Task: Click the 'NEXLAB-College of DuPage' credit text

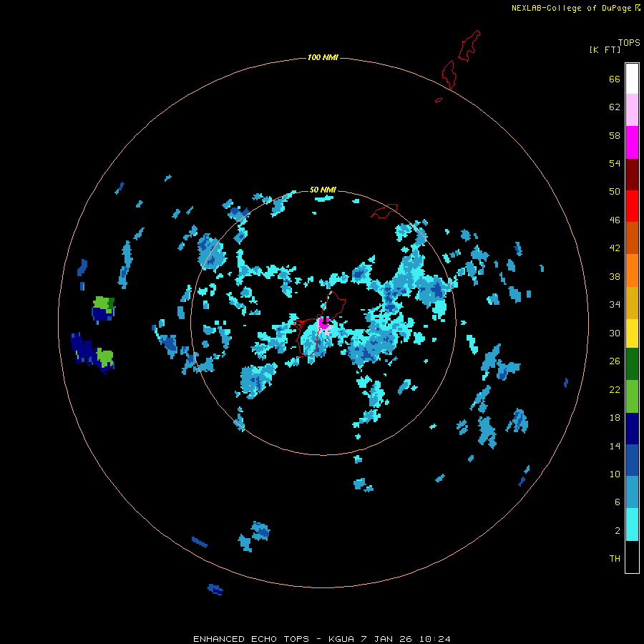Action: 571,8
